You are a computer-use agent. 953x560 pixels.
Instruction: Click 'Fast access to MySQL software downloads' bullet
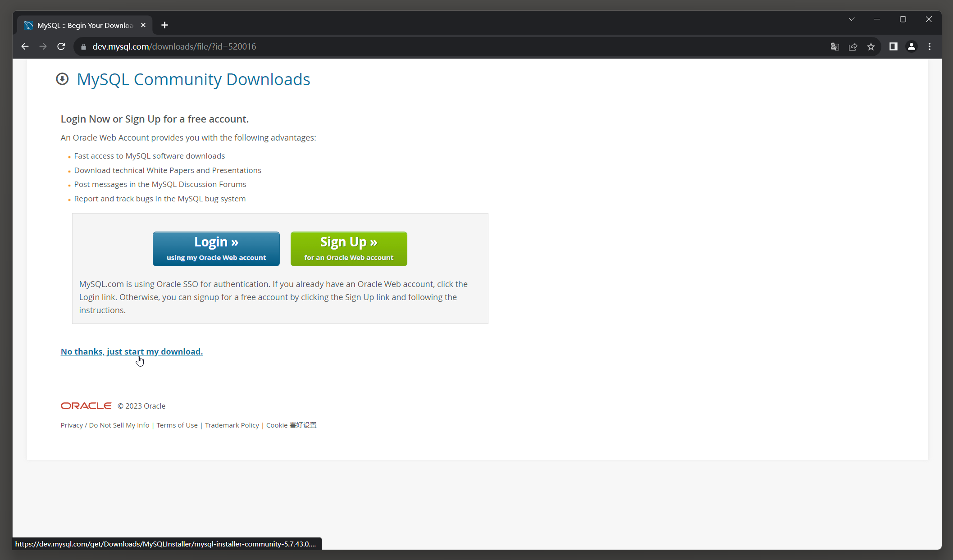coord(150,156)
